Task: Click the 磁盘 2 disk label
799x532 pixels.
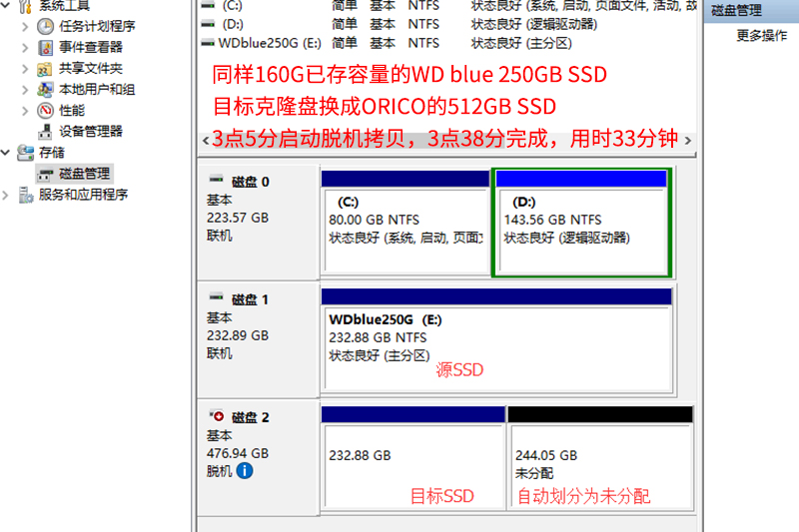Action: click(x=251, y=418)
